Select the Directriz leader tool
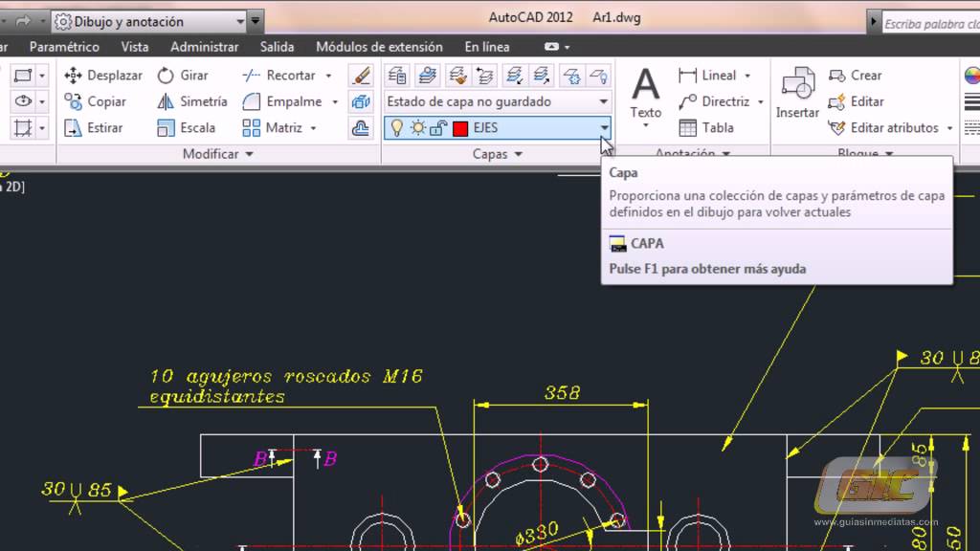The height and width of the screenshot is (551, 980). [x=714, y=101]
